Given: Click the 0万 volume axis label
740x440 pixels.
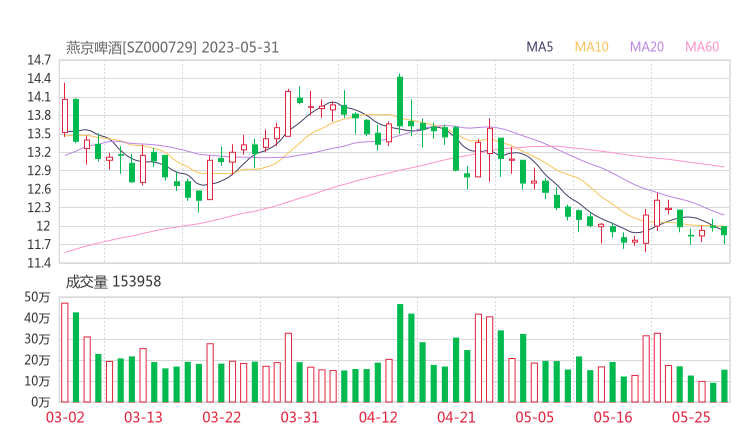Looking at the screenshot, I should [41, 402].
